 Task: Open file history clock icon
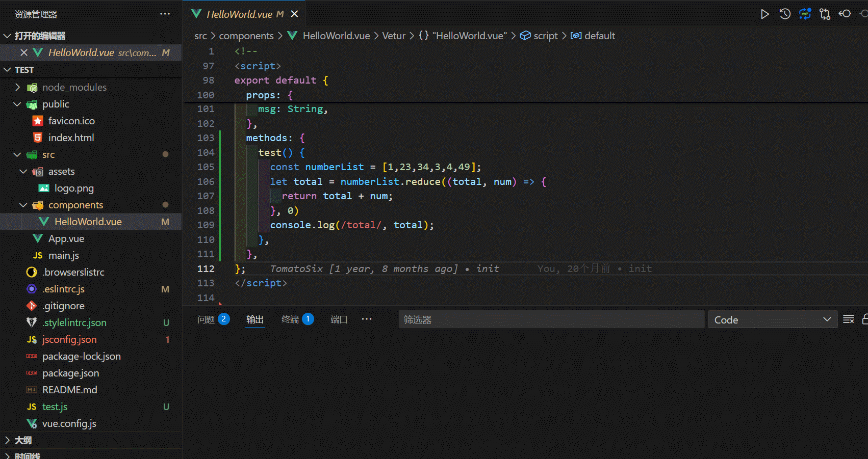[x=785, y=14]
